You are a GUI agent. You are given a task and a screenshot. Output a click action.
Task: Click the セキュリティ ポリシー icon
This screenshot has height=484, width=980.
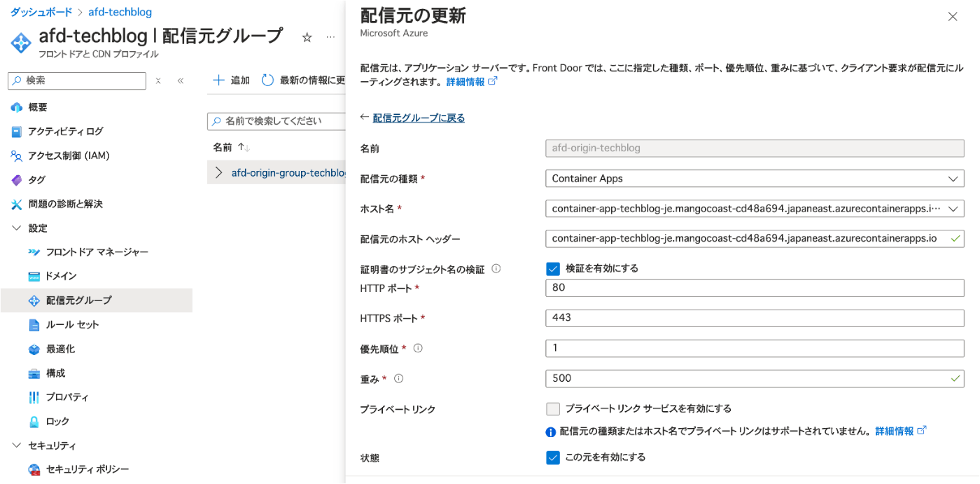click(34, 470)
